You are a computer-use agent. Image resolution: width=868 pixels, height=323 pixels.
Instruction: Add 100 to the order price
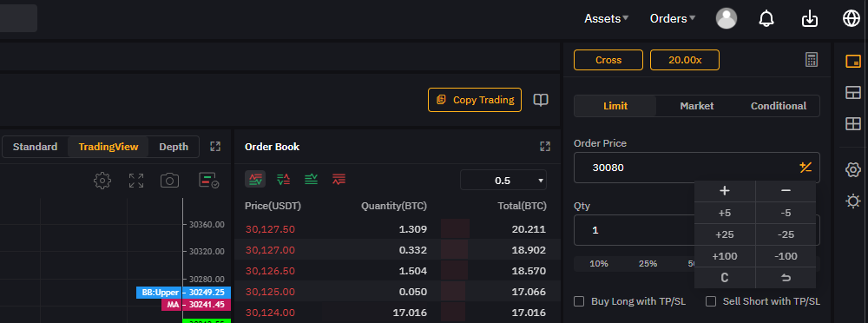tap(725, 256)
